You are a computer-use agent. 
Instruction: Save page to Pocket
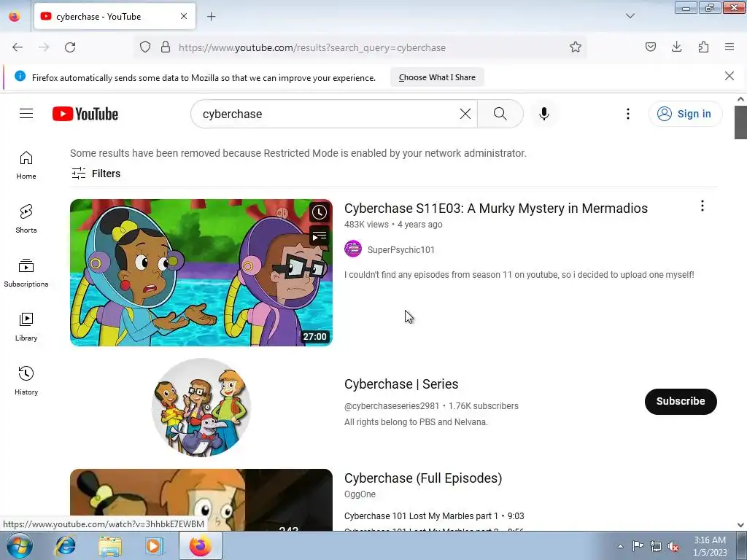(x=650, y=47)
